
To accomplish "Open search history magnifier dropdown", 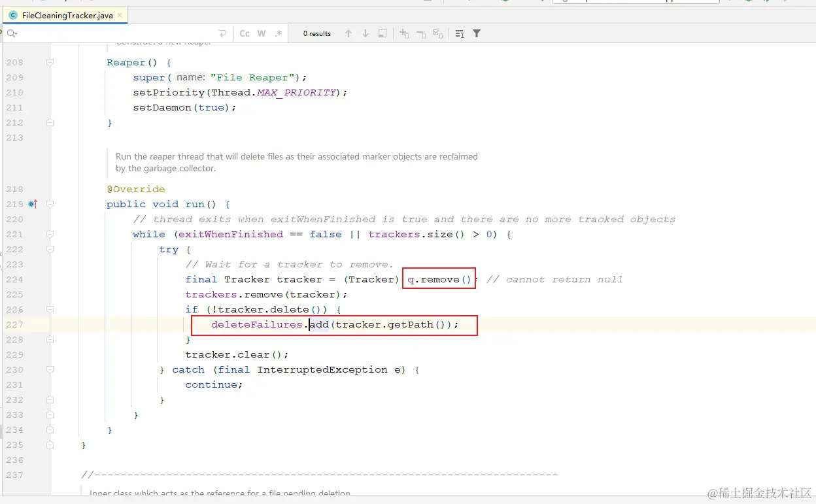I will click(x=12, y=33).
